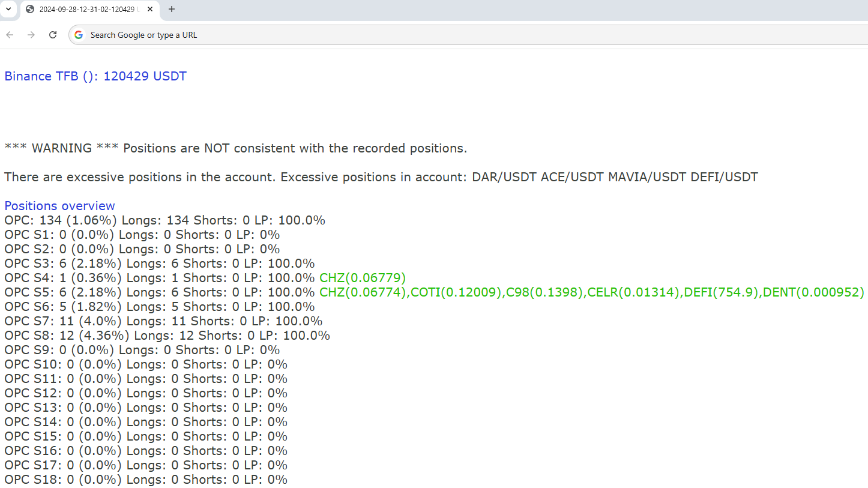This screenshot has height=488, width=868.
Task: Click the green CHZ(0.06779) entry on S4
Action: coord(363,278)
